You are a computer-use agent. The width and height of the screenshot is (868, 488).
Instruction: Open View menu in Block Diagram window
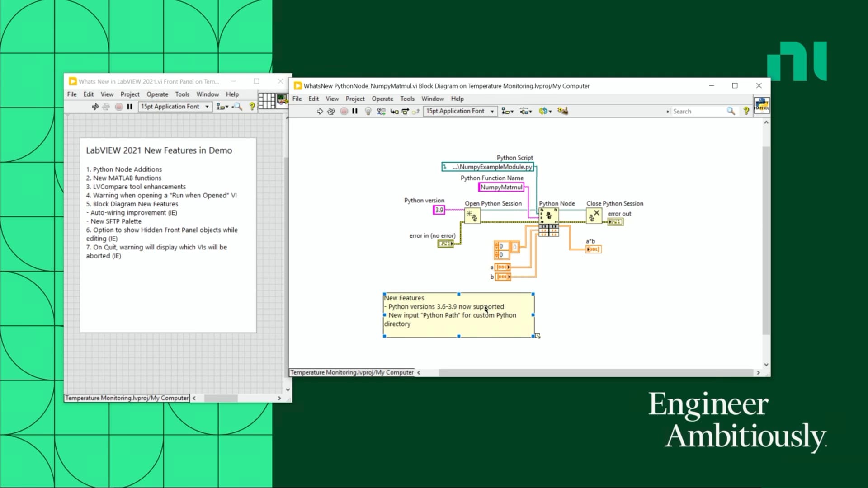[332, 99]
